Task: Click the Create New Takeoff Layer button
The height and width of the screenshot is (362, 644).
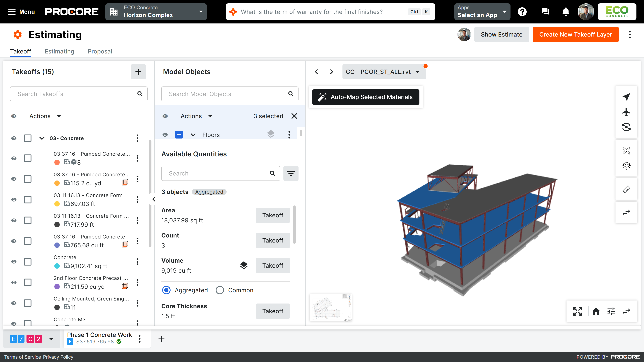Action: [x=575, y=34]
